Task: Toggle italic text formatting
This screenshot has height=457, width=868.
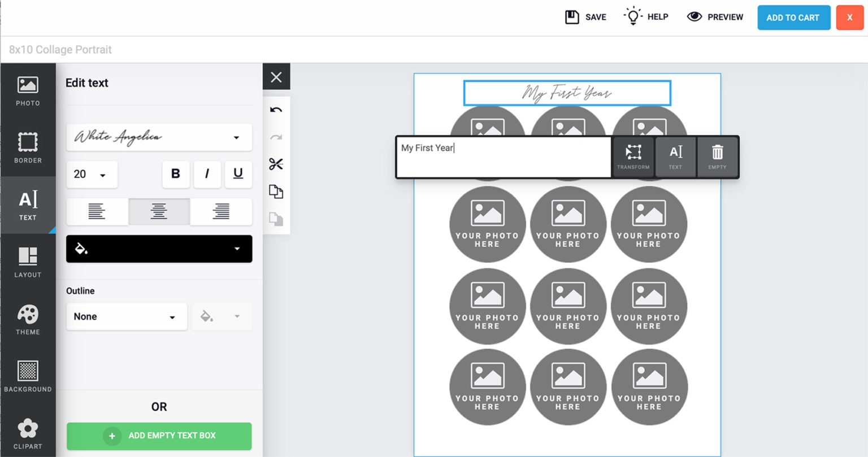Action: [x=207, y=174]
